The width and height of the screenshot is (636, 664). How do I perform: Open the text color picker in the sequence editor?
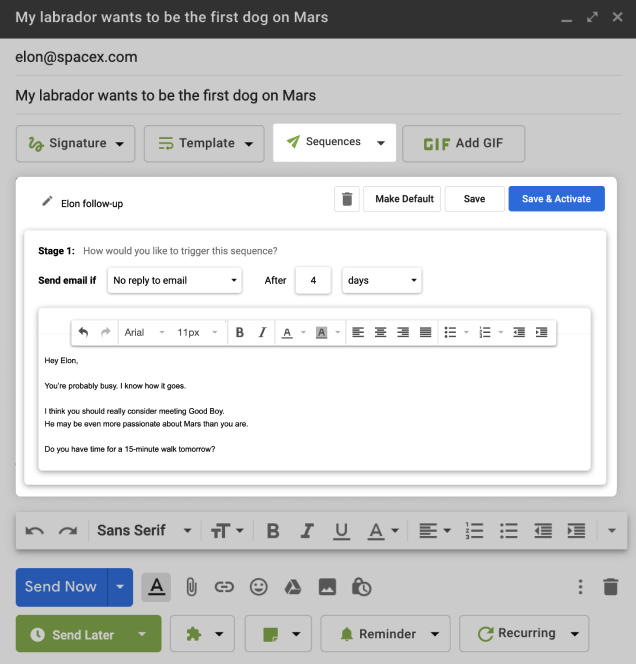click(x=291, y=332)
